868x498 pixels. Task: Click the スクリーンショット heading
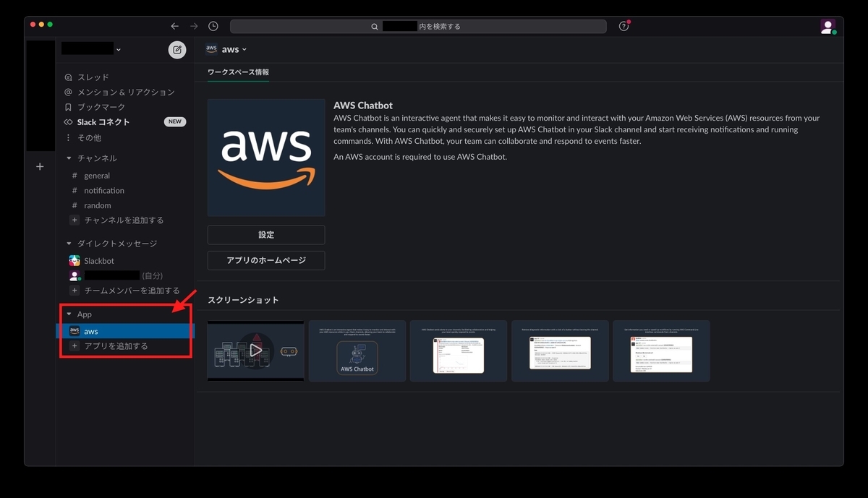pos(243,300)
